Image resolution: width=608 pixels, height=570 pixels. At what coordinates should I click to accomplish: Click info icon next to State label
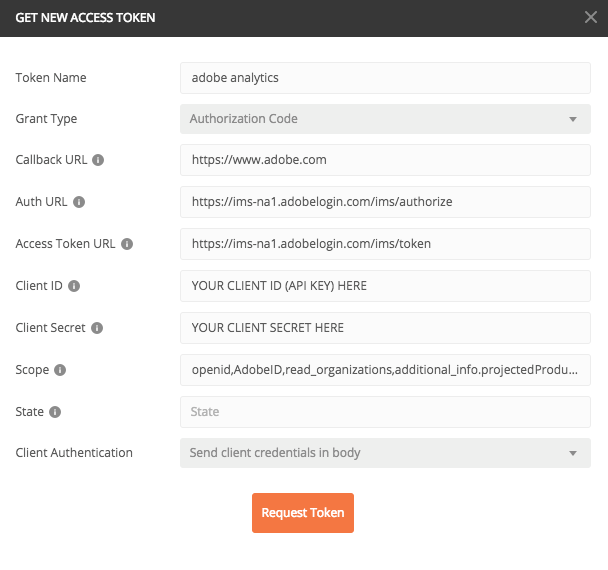pos(55,412)
